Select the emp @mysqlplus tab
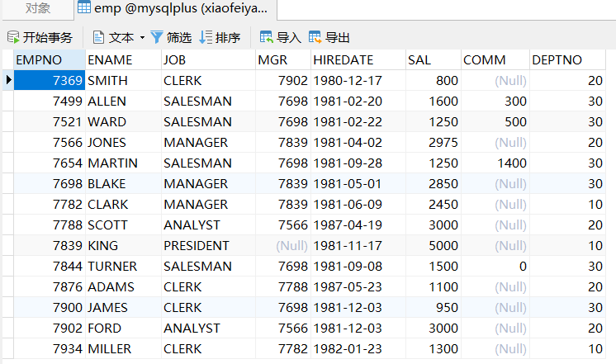The image size is (616, 364). pyautogui.click(x=176, y=8)
